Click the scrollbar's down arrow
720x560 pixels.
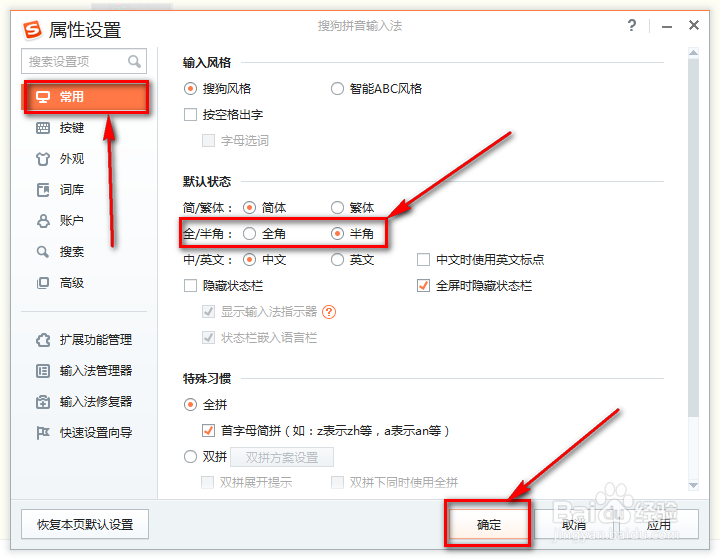tap(693, 485)
